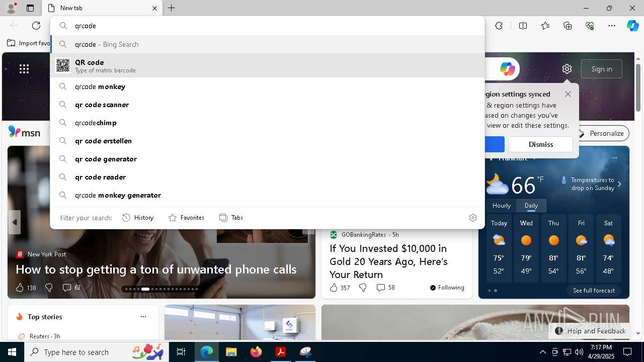This screenshot has width=644, height=362.
Task: Like the phone calls article
Action: point(26,288)
